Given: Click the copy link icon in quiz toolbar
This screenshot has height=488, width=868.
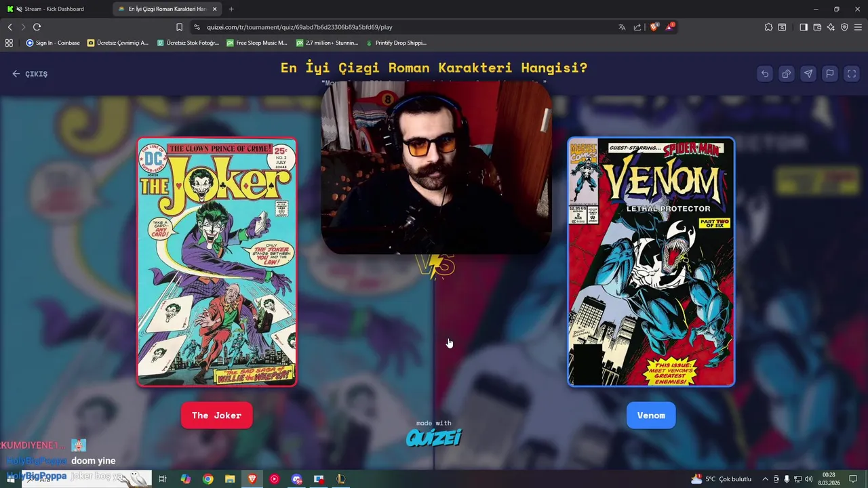Looking at the screenshot, I should 787,74.
